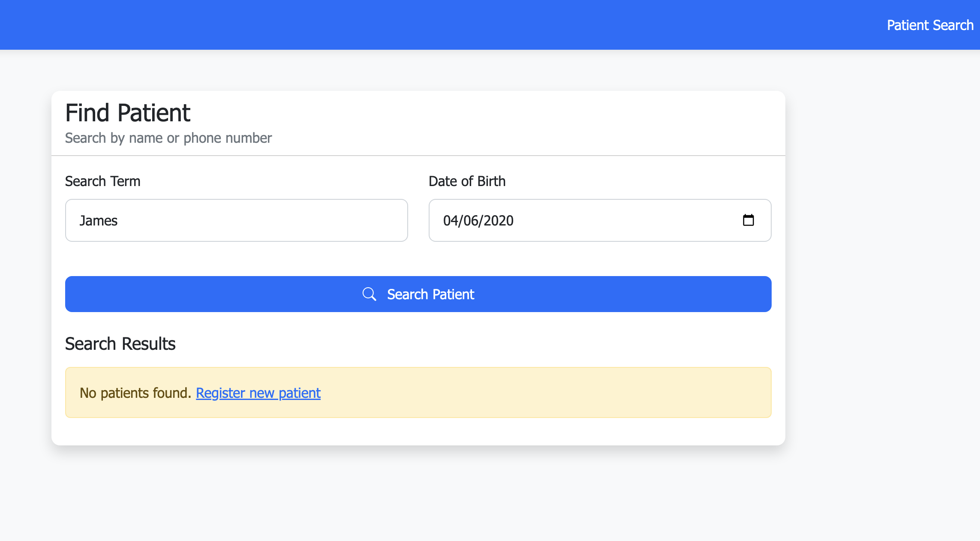This screenshot has width=980, height=541.
Task: Open Patient Search in the top navigation
Action: [930, 25]
